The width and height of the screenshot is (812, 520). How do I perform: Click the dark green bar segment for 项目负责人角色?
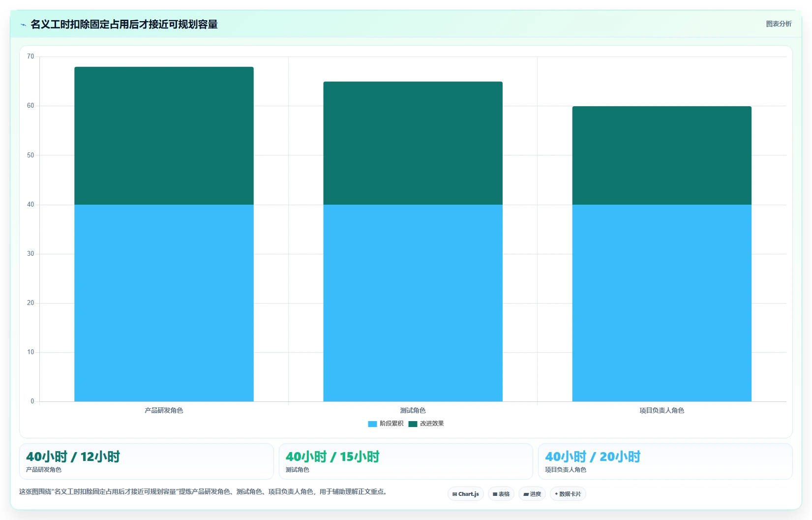point(662,155)
